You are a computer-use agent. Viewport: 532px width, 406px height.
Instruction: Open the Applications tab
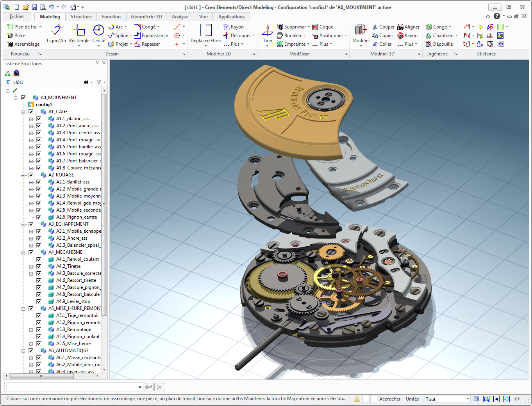point(231,17)
